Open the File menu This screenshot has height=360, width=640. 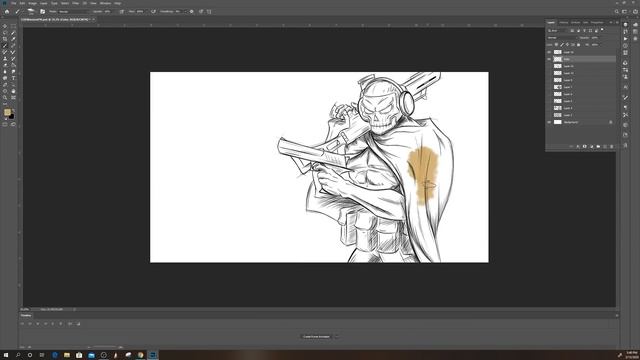[x=13, y=3]
